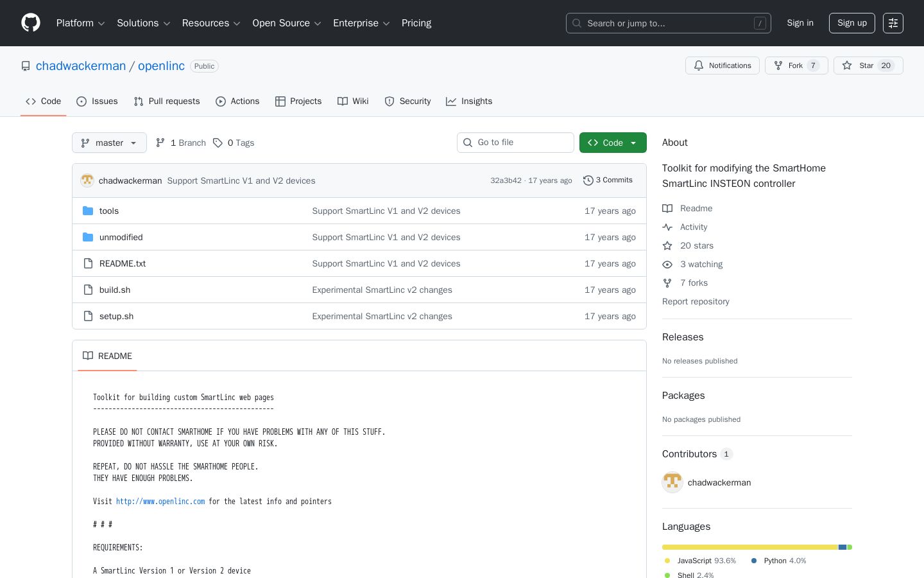Click the Notifications button
The width and height of the screenshot is (924, 578).
tap(723, 66)
